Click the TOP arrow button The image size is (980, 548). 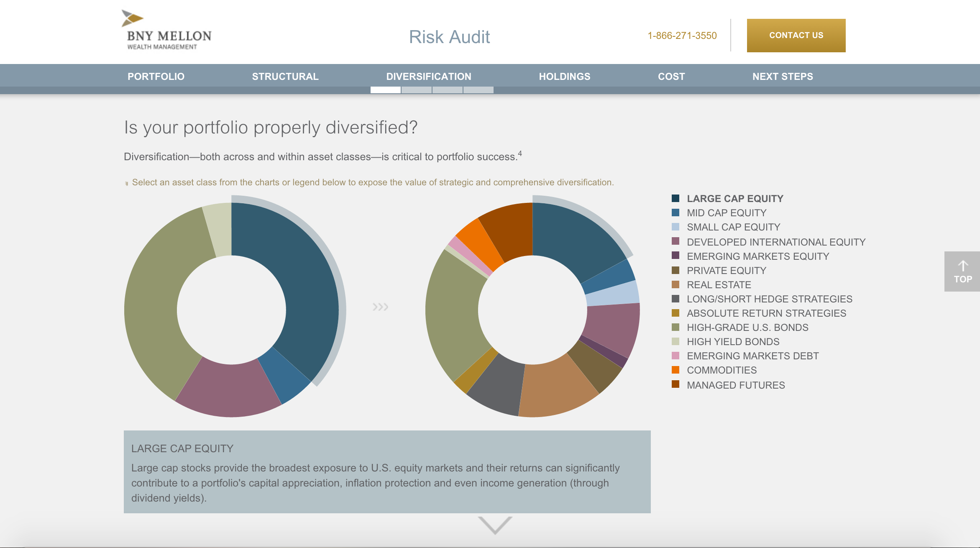coord(962,271)
